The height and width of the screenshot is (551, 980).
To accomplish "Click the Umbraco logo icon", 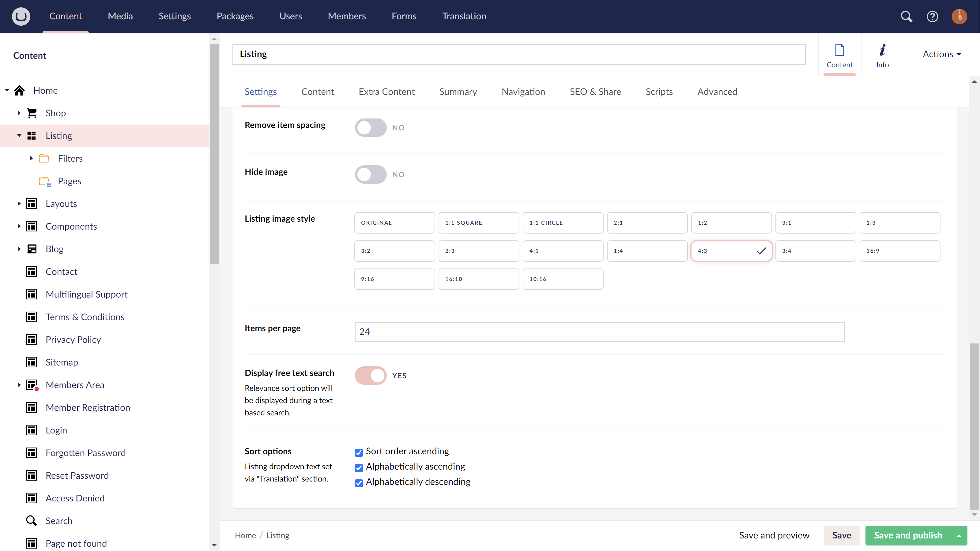I will pos(21,16).
